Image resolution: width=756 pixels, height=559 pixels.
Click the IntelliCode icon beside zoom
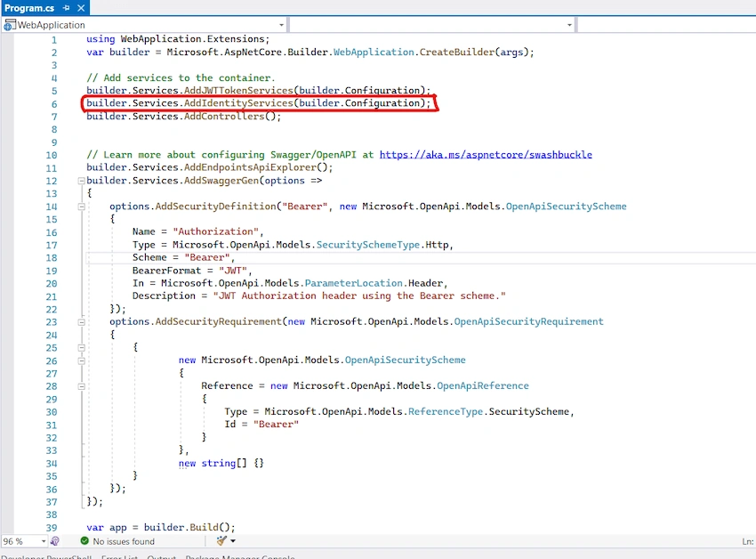pos(55,541)
